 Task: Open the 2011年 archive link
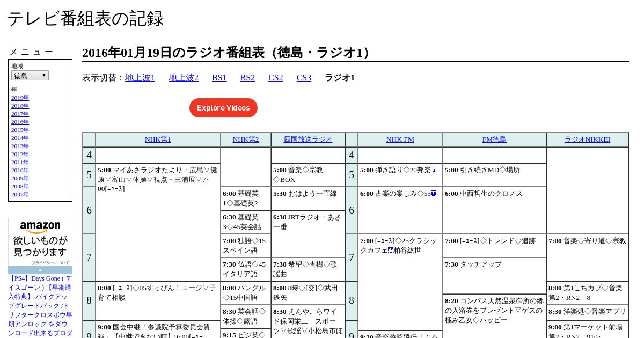(20, 163)
